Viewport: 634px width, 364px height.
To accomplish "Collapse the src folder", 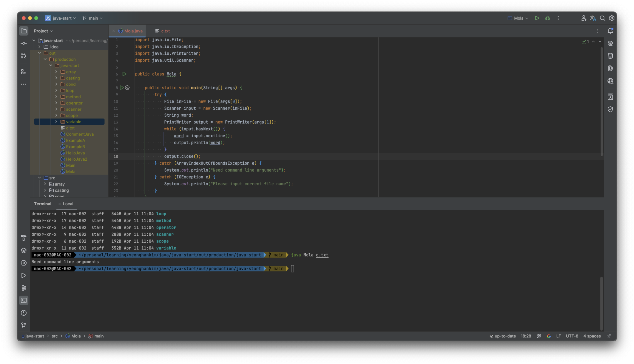I will [39, 178].
